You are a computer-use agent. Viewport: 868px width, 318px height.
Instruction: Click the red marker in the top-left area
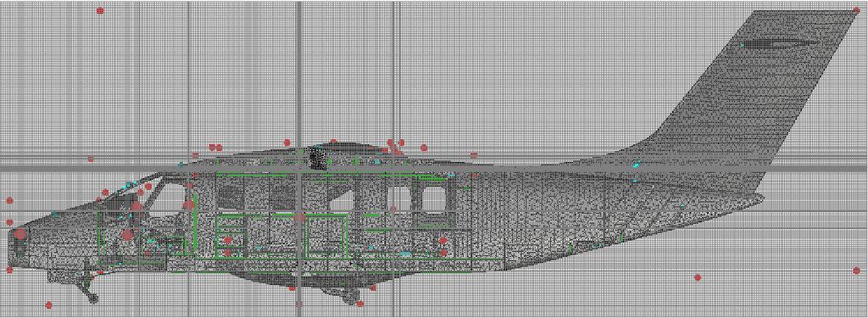[x=100, y=10]
